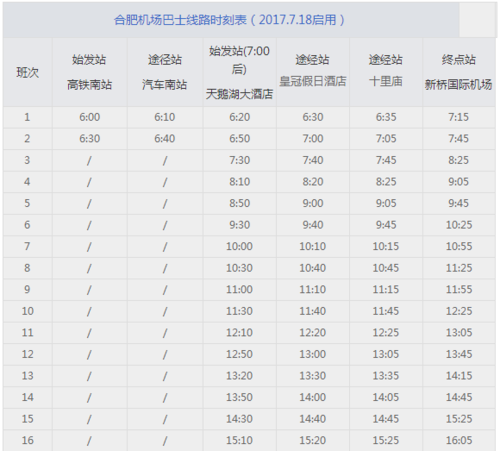This screenshot has height=451, width=500.
Task: Select the 11:45 time at 十里庙
Action: (386, 311)
